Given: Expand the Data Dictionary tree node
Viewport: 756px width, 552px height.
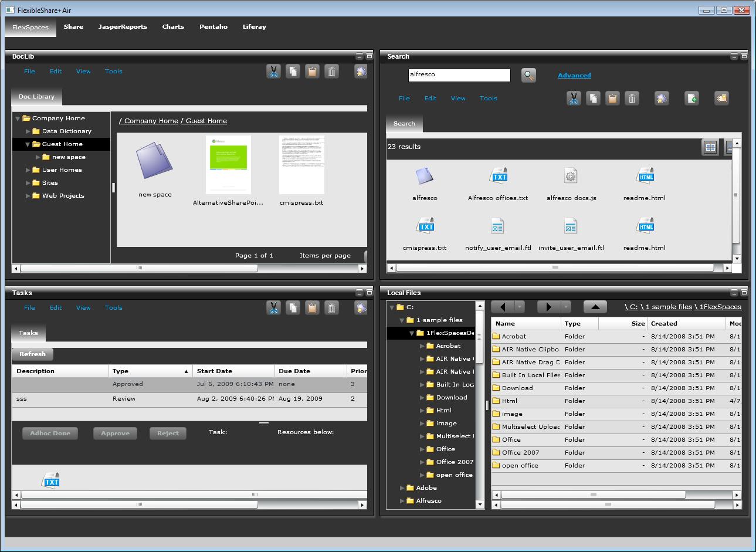Looking at the screenshot, I should [28, 131].
